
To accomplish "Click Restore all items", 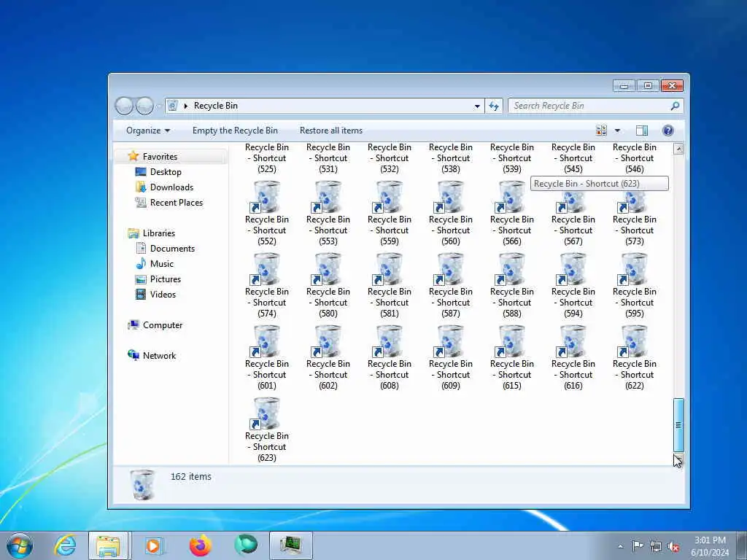I will [331, 131].
